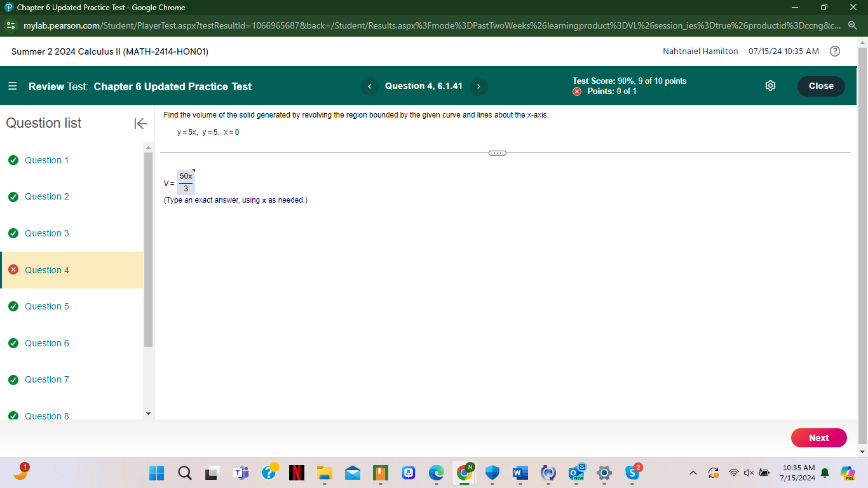Launch Netflix from the taskbar
868x488 pixels.
tap(296, 473)
